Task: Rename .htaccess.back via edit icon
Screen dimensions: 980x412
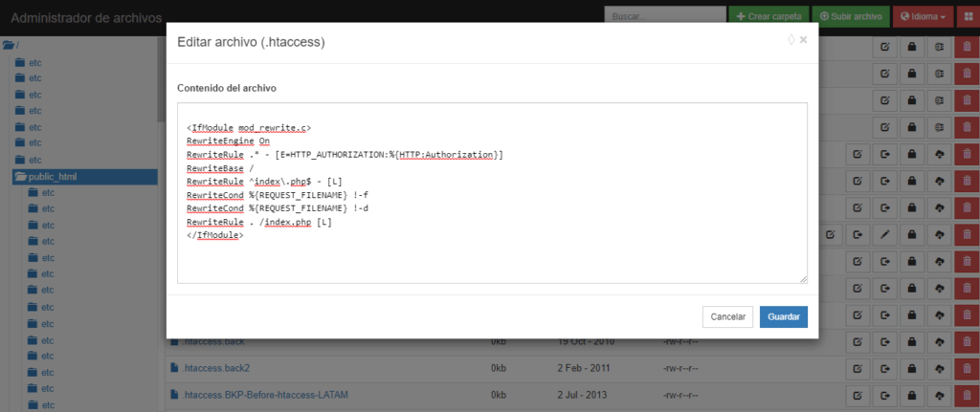Action: tap(857, 342)
